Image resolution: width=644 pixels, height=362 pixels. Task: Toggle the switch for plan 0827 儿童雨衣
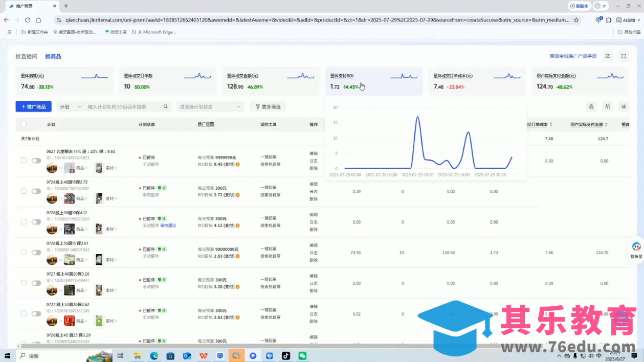[36, 161]
